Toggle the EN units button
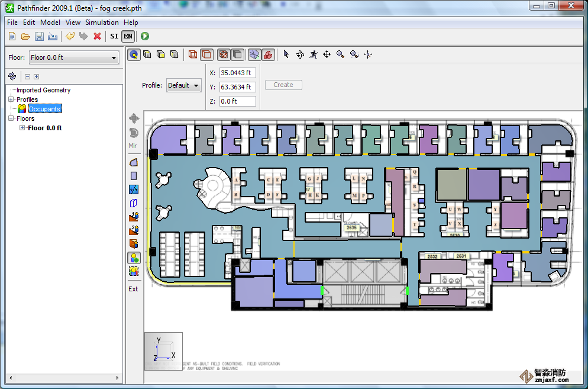This screenshot has width=588, height=389. pos(128,36)
